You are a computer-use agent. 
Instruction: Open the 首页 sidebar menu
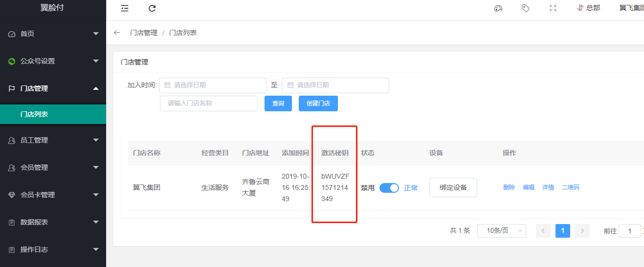point(53,34)
